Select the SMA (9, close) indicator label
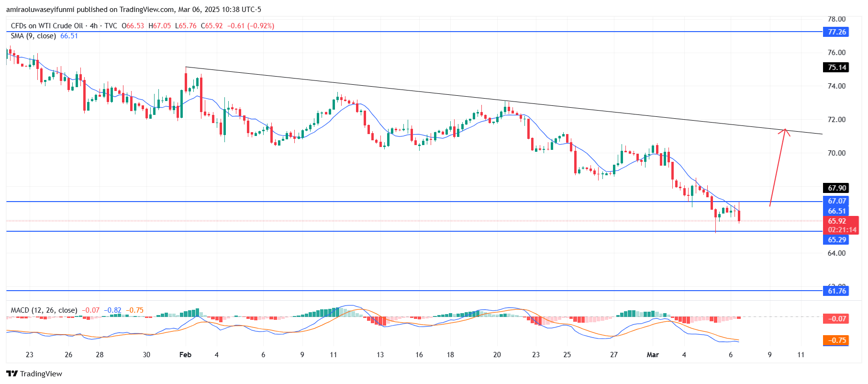The height and width of the screenshot is (384, 868). pyautogui.click(x=33, y=36)
